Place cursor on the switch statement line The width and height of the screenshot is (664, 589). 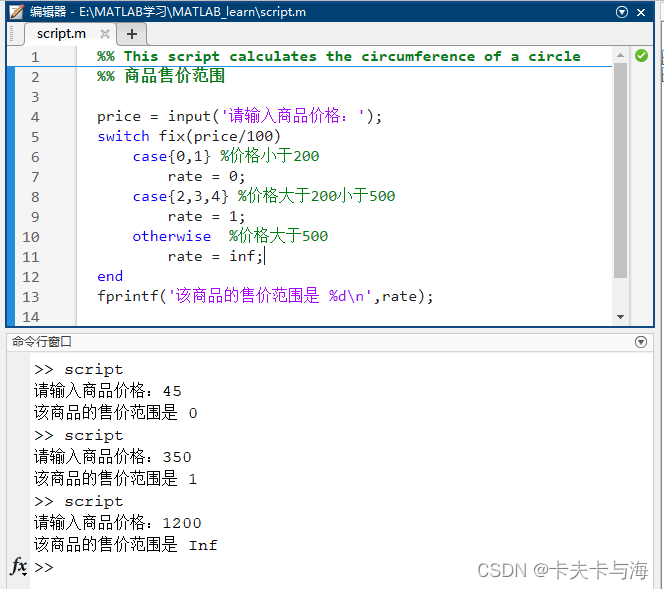(189, 136)
